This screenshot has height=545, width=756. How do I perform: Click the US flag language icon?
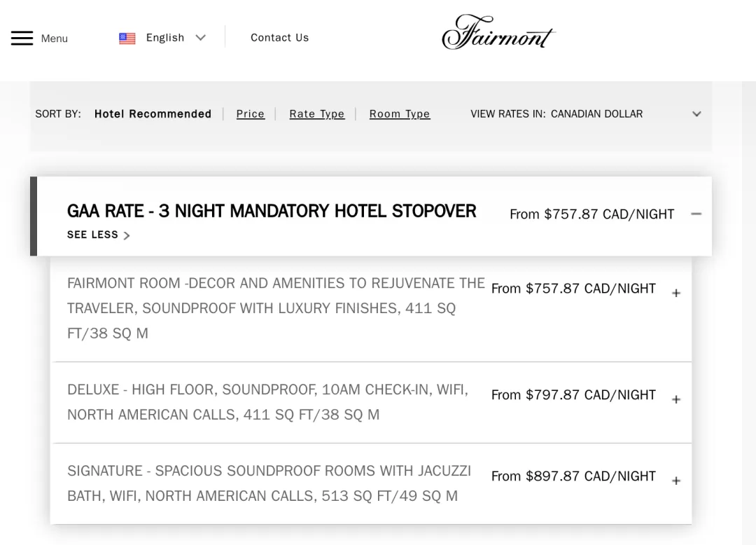point(127,38)
